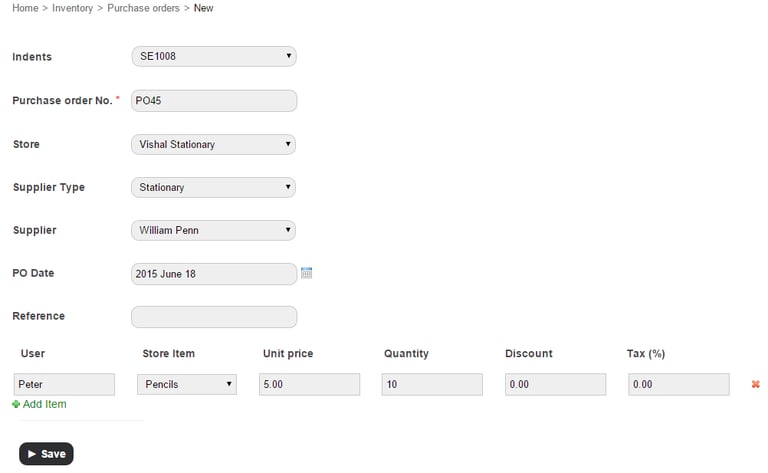Go to Home in breadcrumb
Viewport: 768px width, 473px height.
pyautogui.click(x=25, y=8)
